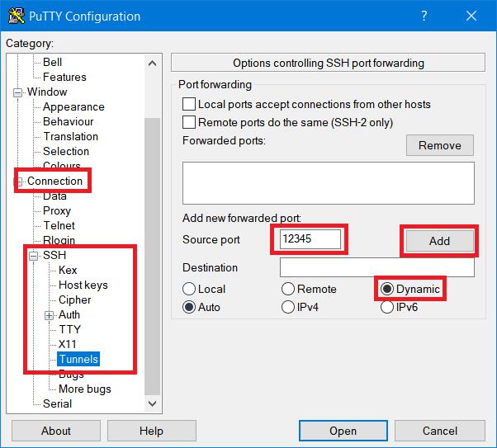Open the Serial settings

pos(57,403)
